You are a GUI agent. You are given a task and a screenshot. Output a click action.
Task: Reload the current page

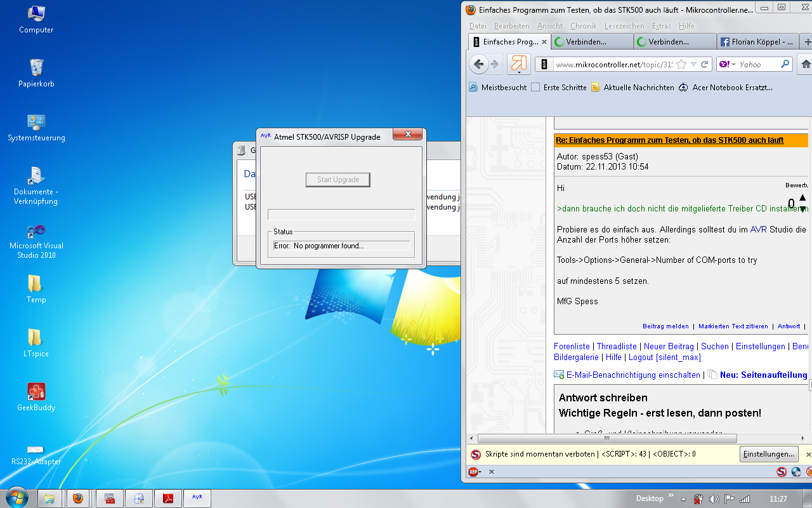(x=704, y=64)
